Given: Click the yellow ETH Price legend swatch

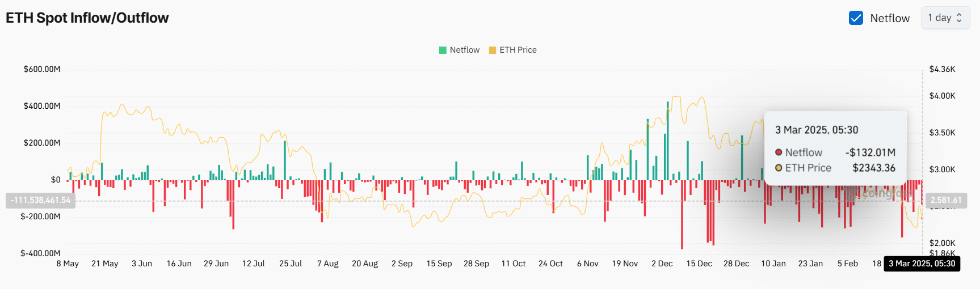Looking at the screenshot, I should tap(493, 50).
